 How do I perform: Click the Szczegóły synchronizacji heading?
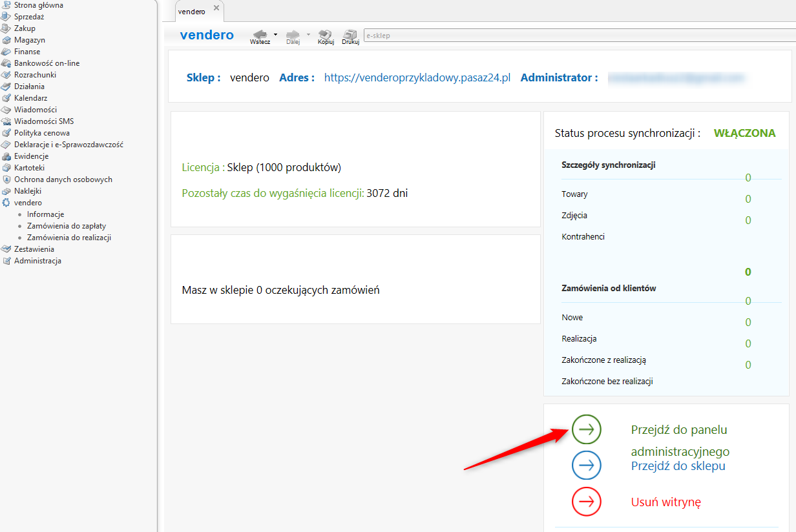(x=609, y=165)
